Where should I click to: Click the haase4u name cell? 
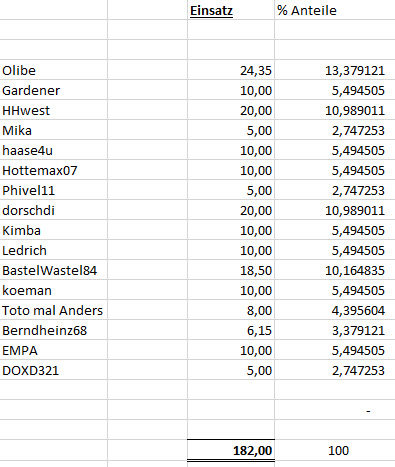[x=54, y=150]
